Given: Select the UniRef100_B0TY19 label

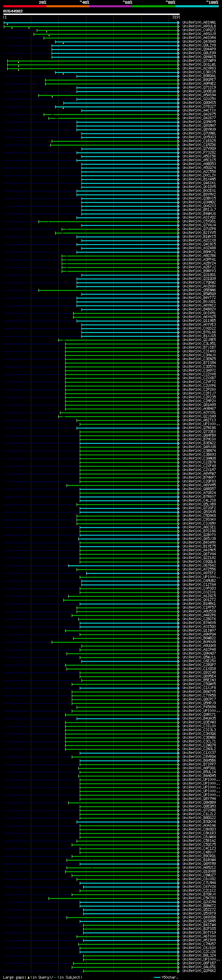Looking at the screenshot, I should tap(199, 932).
